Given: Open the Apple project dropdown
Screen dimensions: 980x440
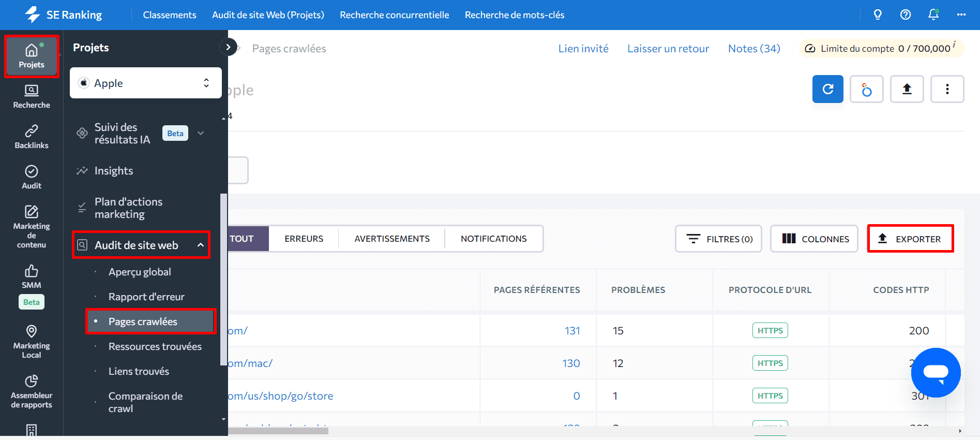Looking at the screenshot, I should pyautogui.click(x=146, y=83).
